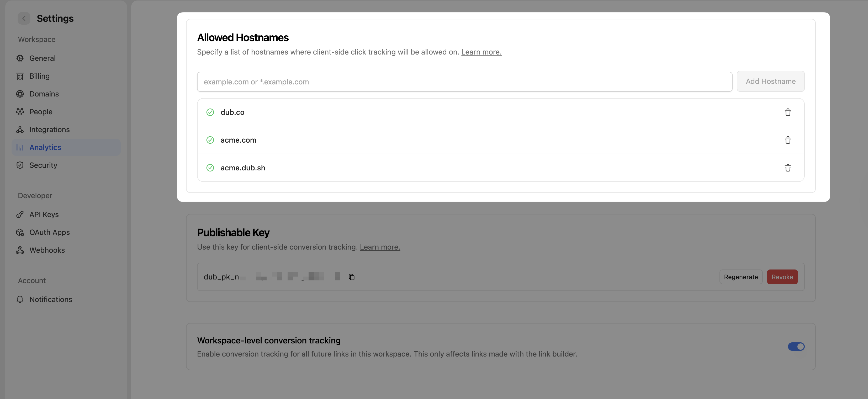Disable workspace-level conversion tracking
The image size is (868, 399).
pos(796,347)
